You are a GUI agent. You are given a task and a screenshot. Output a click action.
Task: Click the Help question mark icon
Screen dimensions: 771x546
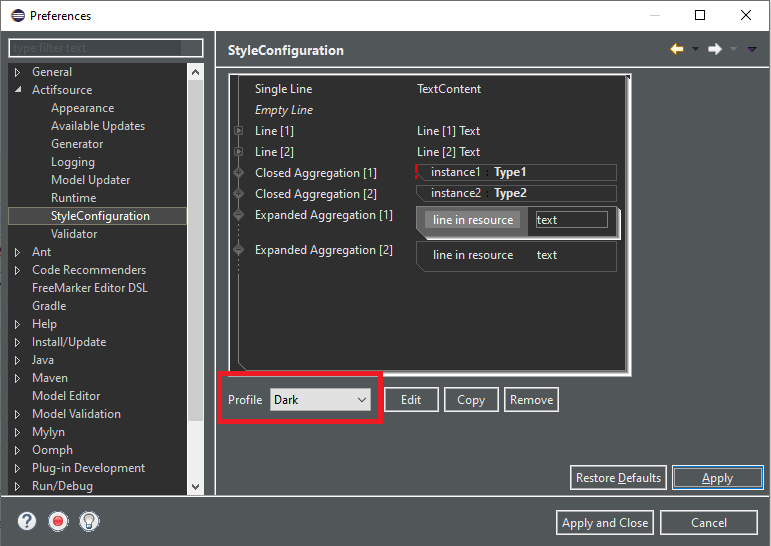(27, 521)
